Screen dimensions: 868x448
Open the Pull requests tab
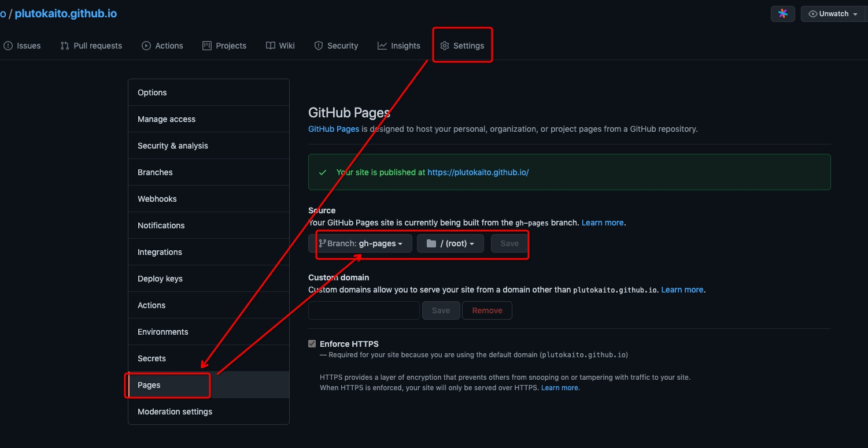pos(91,46)
